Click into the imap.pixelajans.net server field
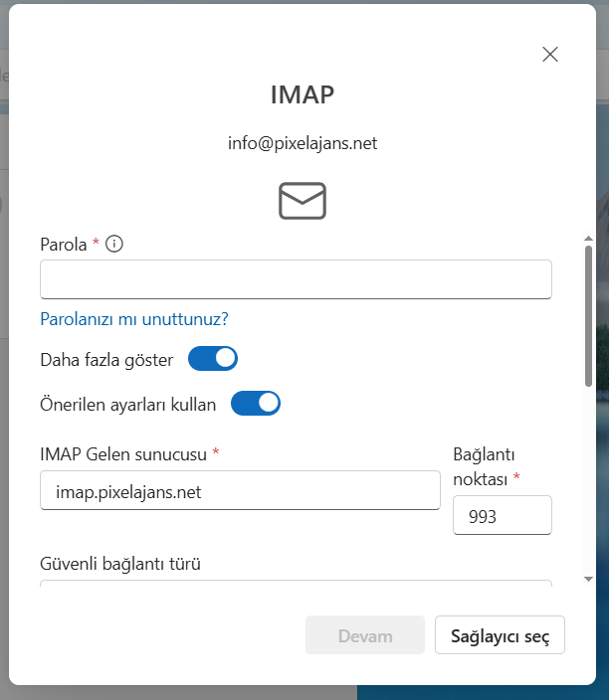 pos(240,490)
